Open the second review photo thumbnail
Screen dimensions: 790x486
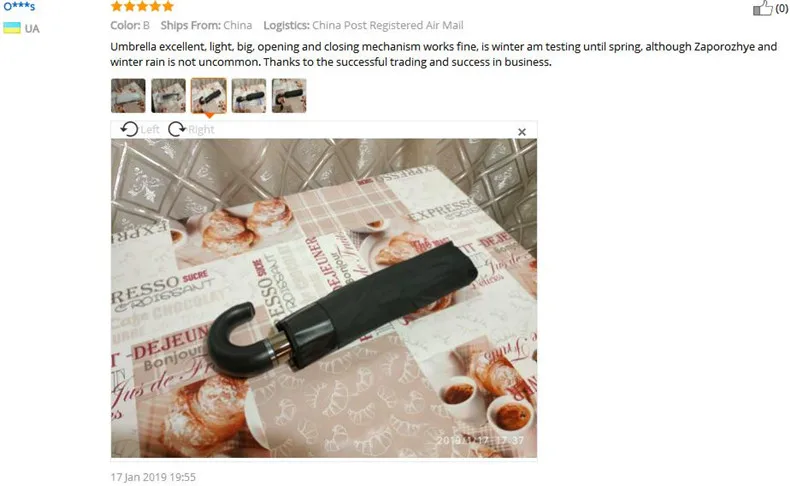click(x=168, y=96)
